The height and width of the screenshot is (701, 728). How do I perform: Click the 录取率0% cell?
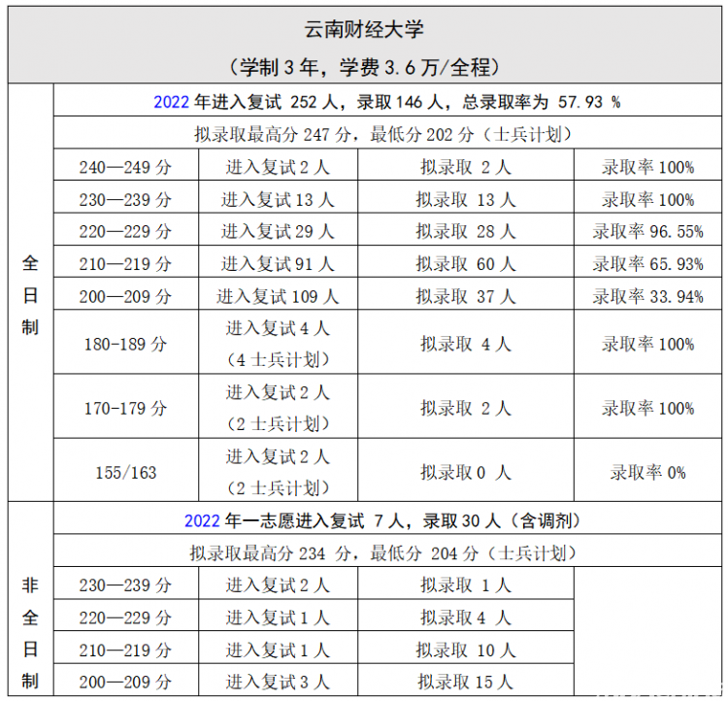[647, 471]
